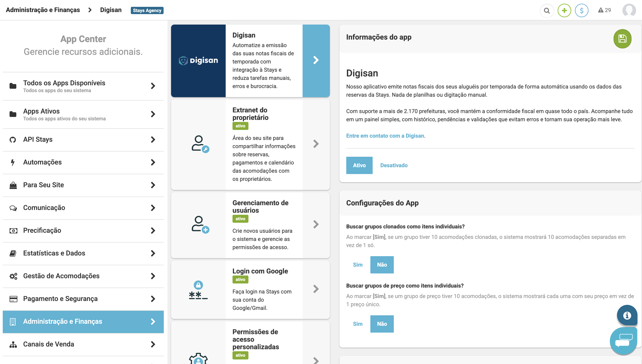This screenshot has height=364, width=642.
Task: Open the alerts warning icon showing 29
Action: [604, 10]
